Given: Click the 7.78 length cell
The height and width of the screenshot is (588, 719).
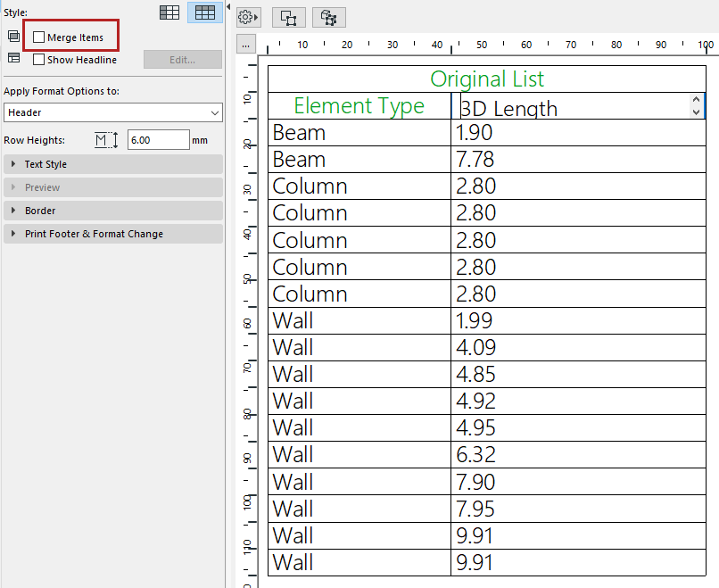Looking at the screenshot, I should pos(578,159).
